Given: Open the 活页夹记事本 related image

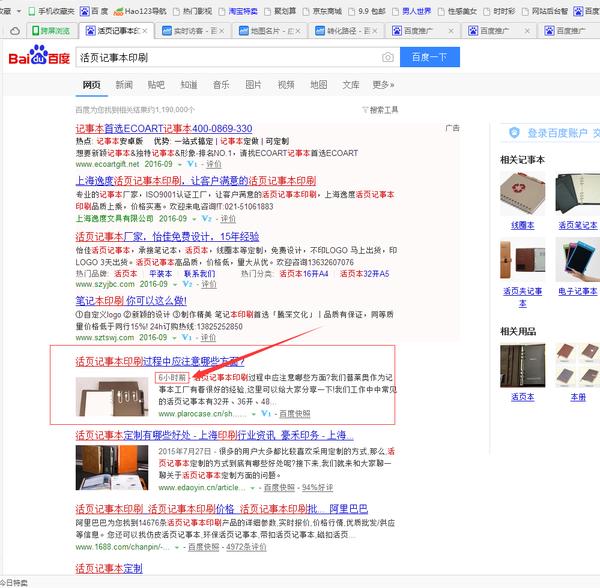Looking at the screenshot, I should pos(523,259).
